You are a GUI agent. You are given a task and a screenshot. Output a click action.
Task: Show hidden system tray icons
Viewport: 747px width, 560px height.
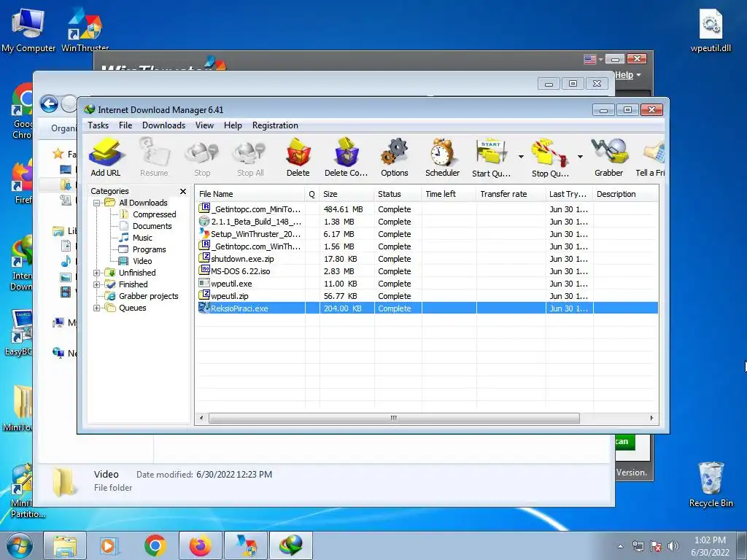click(x=620, y=546)
